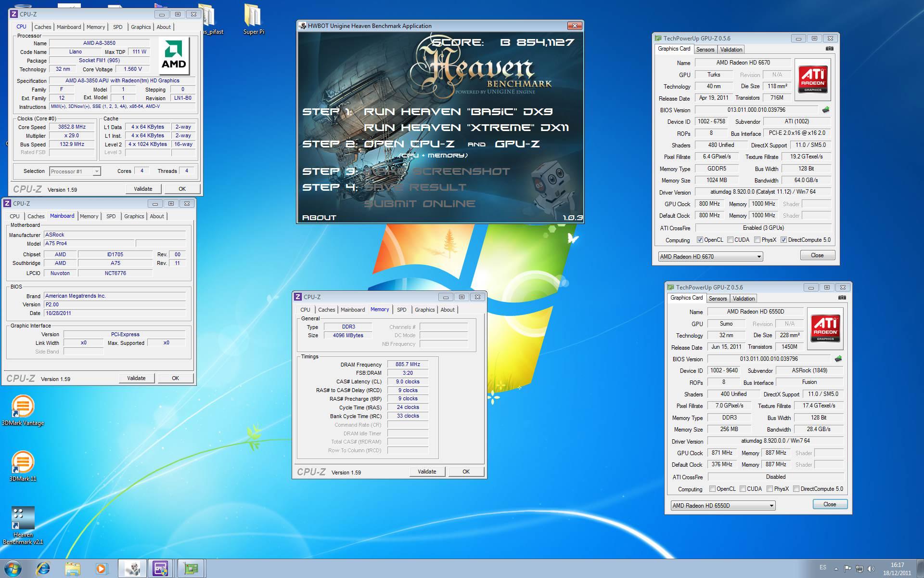This screenshot has width=924, height=578.
Task: Click ABOUT in the HWBOT Heaven window
Action: click(x=319, y=217)
